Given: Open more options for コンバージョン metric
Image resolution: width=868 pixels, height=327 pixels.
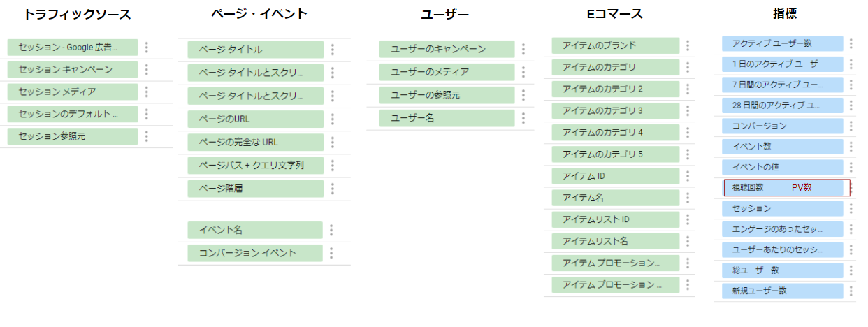Looking at the screenshot, I should pyautogui.click(x=851, y=126).
